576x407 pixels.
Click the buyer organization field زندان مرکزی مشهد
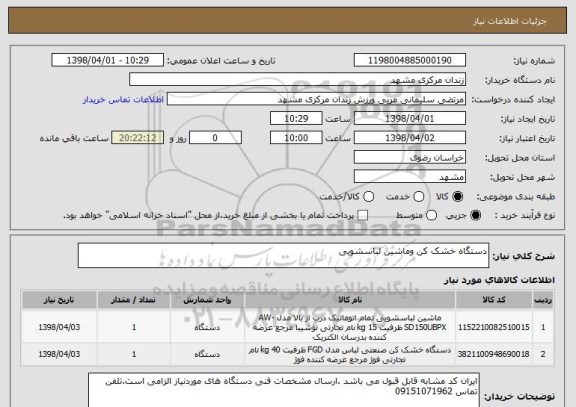tap(298, 80)
